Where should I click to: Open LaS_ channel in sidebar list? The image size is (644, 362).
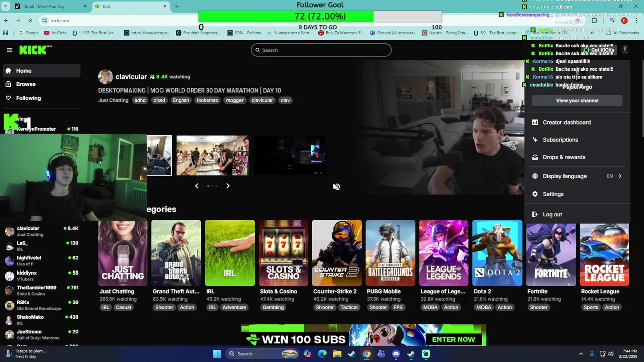coord(41,246)
